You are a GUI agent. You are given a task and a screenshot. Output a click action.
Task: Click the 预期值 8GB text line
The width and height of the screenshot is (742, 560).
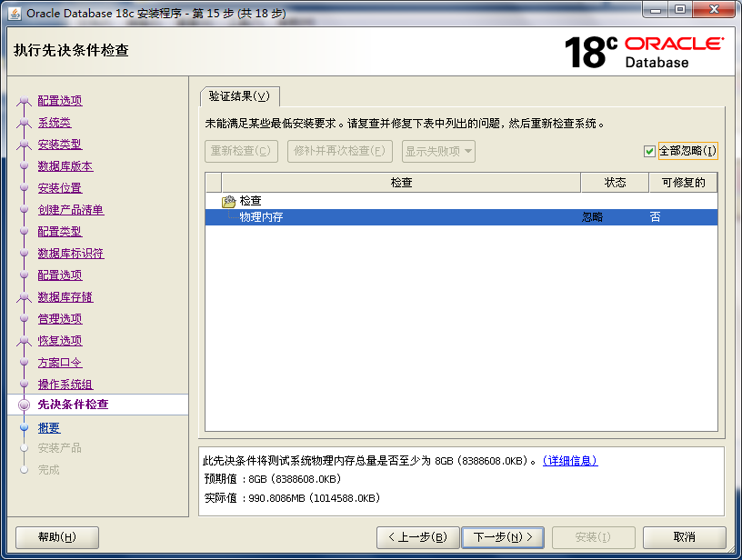point(273,479)
